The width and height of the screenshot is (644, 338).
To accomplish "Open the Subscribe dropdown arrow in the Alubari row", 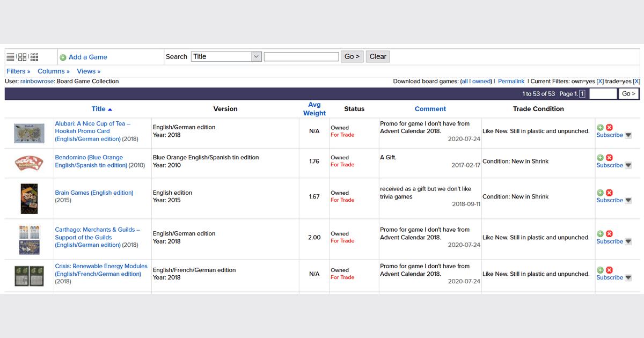I will (628, 135).
